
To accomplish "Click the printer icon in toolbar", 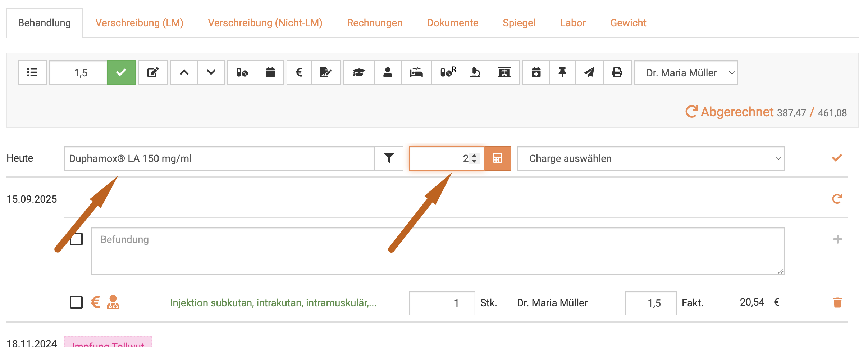I will click(x=617, y=73).
